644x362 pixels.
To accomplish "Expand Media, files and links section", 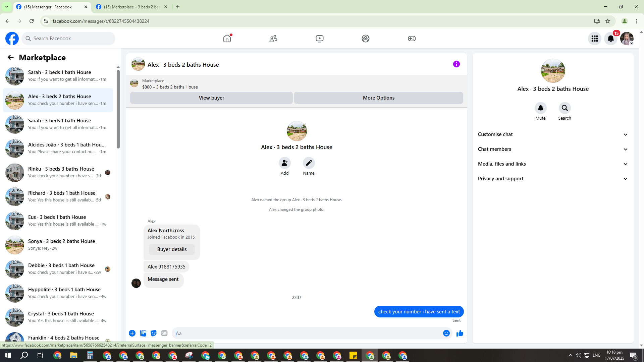I will [x=553, y=164].
